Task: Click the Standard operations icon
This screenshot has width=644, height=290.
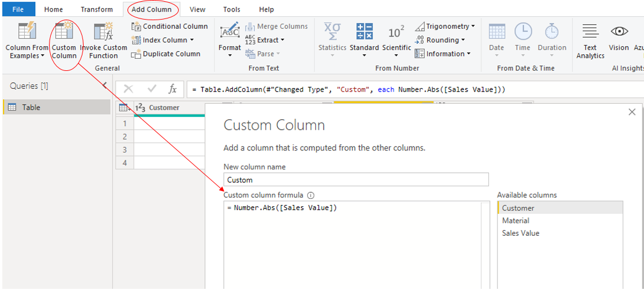Action: (x=364, y=32)
